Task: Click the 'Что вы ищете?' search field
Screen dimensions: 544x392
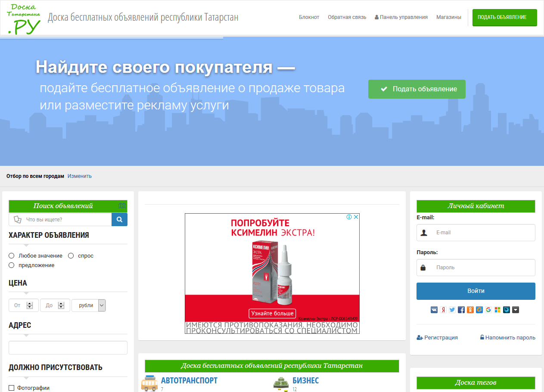Action: (x=65, y=220)
